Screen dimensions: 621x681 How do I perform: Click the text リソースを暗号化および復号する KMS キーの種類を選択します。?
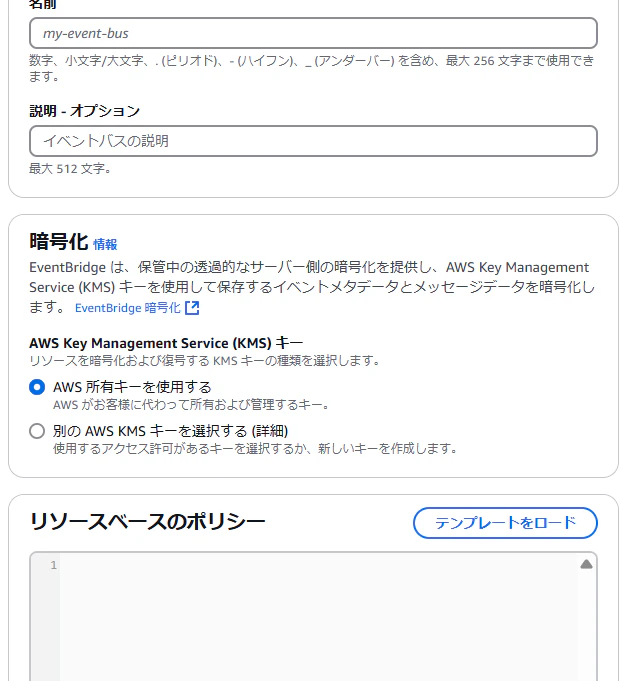pyautogui.click(x=205, y=360)
